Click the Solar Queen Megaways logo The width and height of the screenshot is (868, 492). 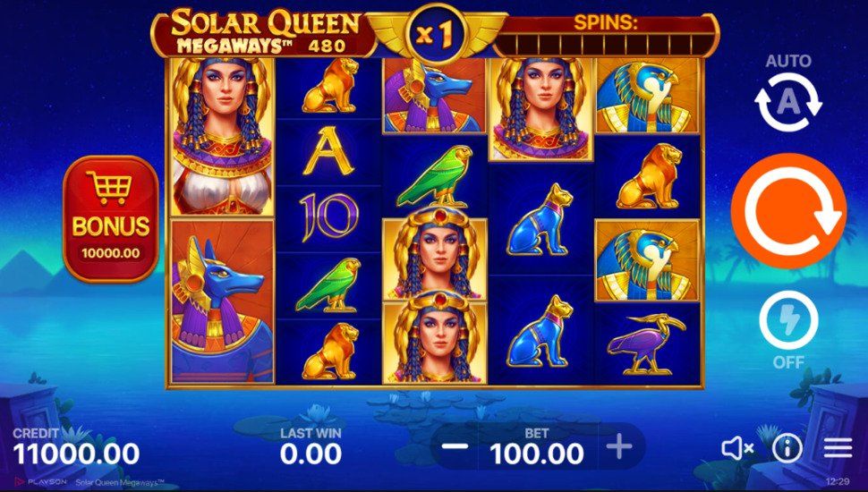point(265,32)
